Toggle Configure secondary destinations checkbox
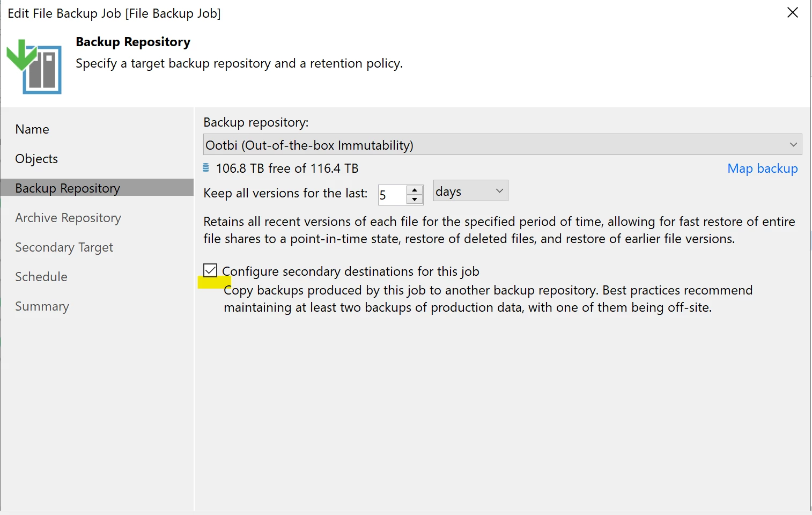 pyautogui.click(x=210, y=270)
